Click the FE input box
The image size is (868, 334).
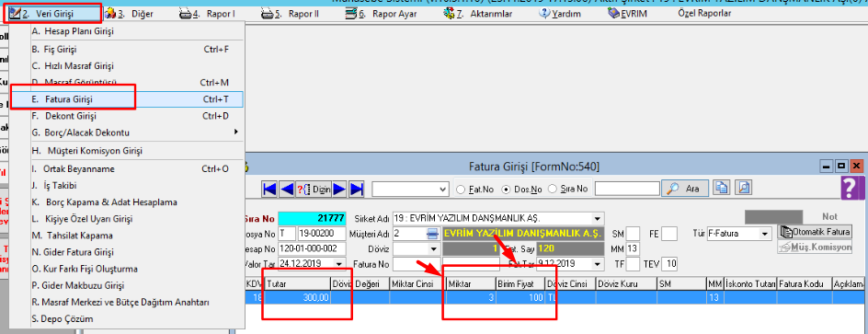(669, 234)
